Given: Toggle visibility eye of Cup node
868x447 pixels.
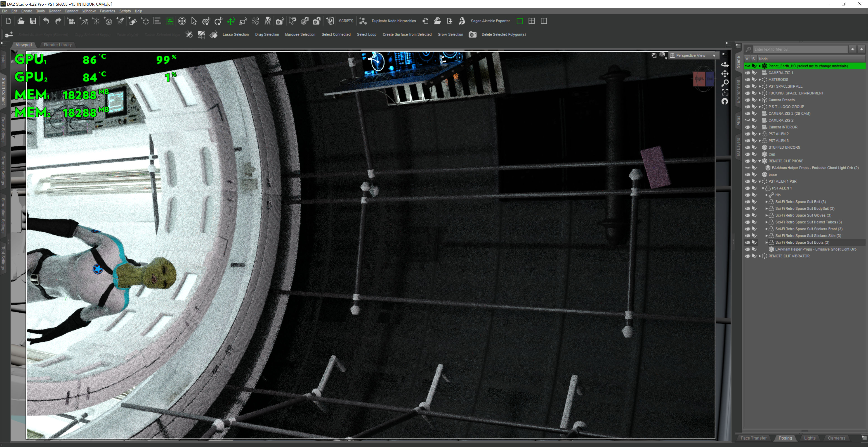Looking at the screenshot, I should point(747,154).
